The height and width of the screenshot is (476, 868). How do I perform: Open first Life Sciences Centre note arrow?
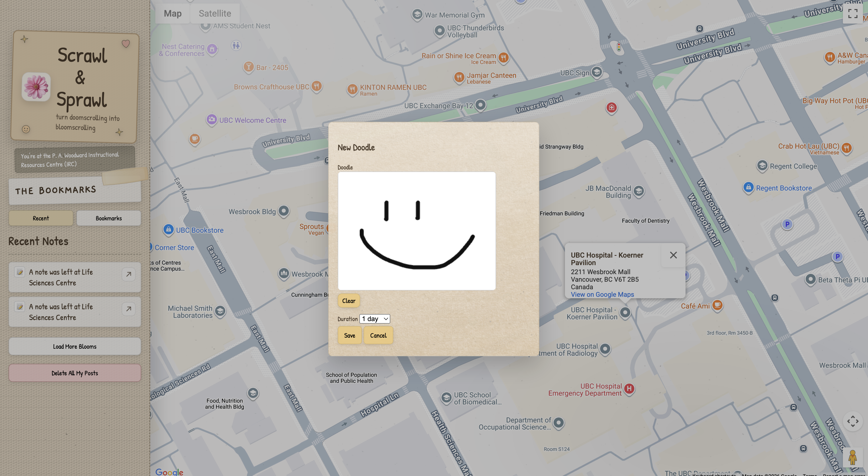point(128,274)
